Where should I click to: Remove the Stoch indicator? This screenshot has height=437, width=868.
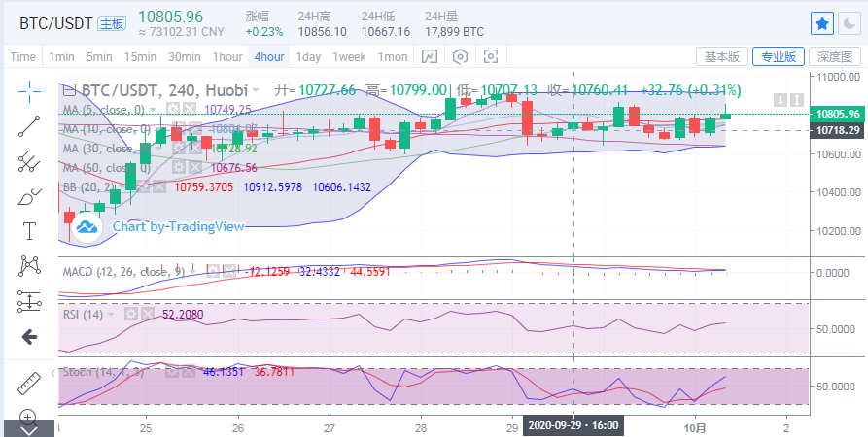click(x=189, y=372)
